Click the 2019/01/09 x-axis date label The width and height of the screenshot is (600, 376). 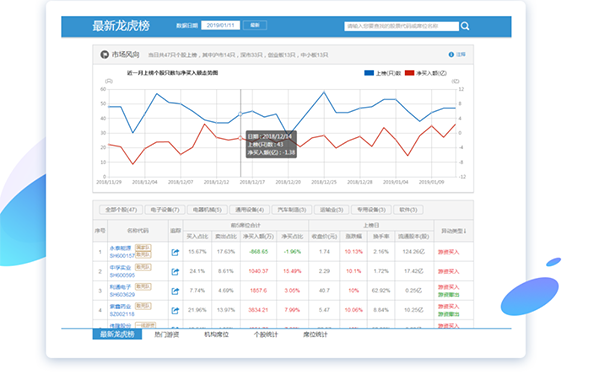431,182
